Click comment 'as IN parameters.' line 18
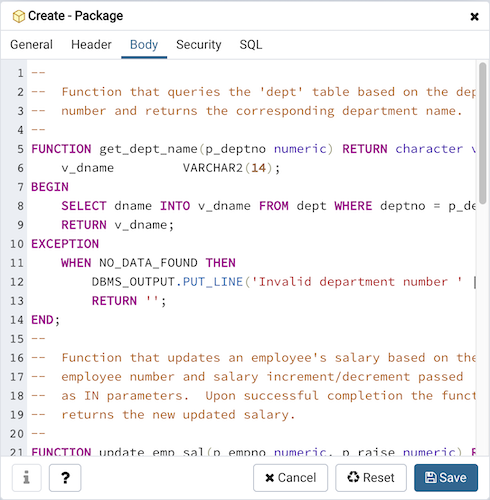The height and width of the screenshot is (500, 490). 125,396
